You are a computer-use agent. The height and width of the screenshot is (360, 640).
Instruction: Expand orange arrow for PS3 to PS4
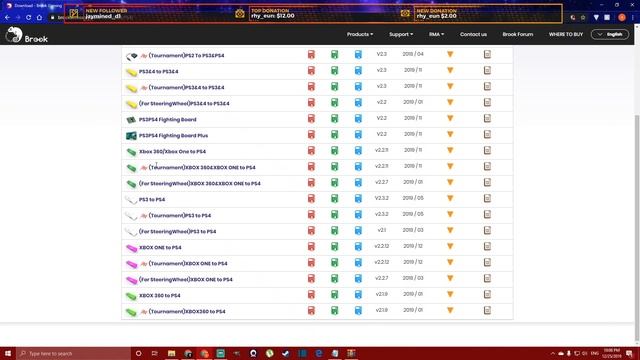tap(450, 198)
